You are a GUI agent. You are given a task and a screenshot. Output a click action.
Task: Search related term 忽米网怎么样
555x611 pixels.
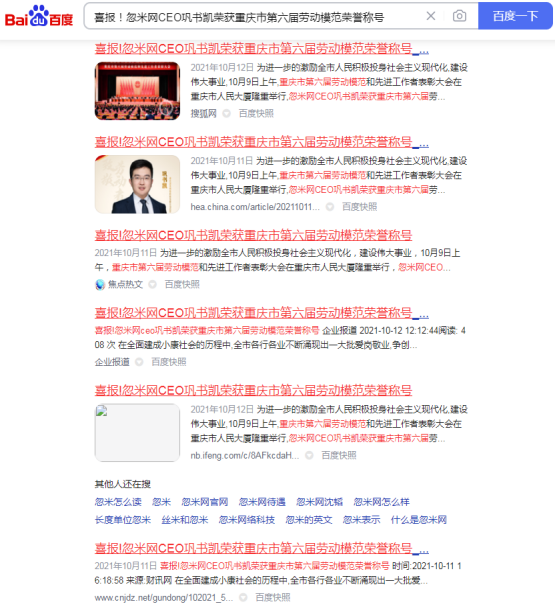pos(382,502)
